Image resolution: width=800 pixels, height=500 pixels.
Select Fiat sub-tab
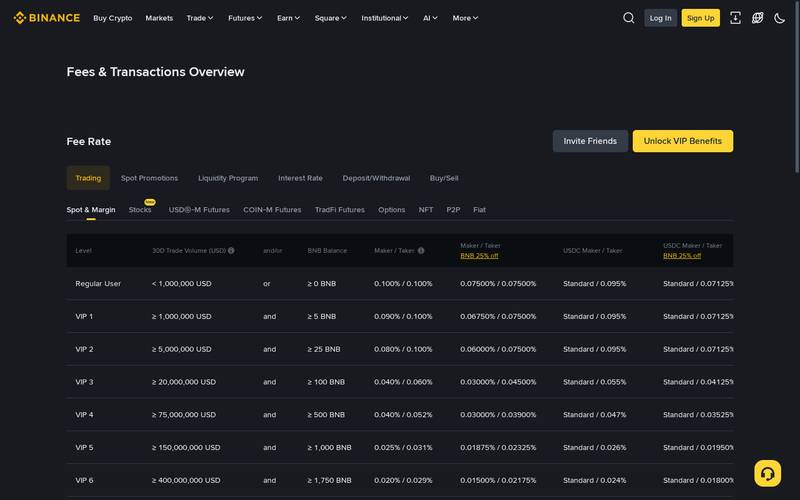click(x=479, y=210)
